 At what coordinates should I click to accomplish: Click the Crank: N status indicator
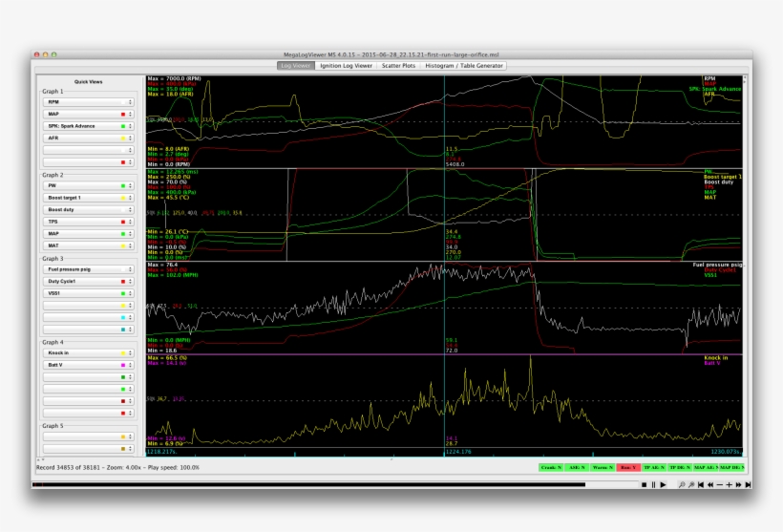(551, 468)
